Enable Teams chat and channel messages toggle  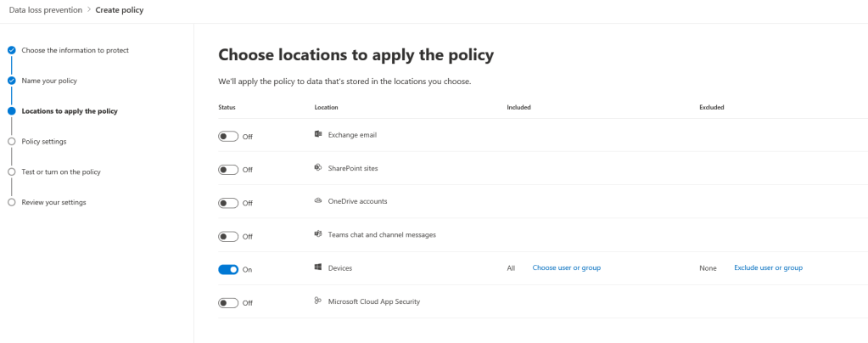tap(228, 236)
